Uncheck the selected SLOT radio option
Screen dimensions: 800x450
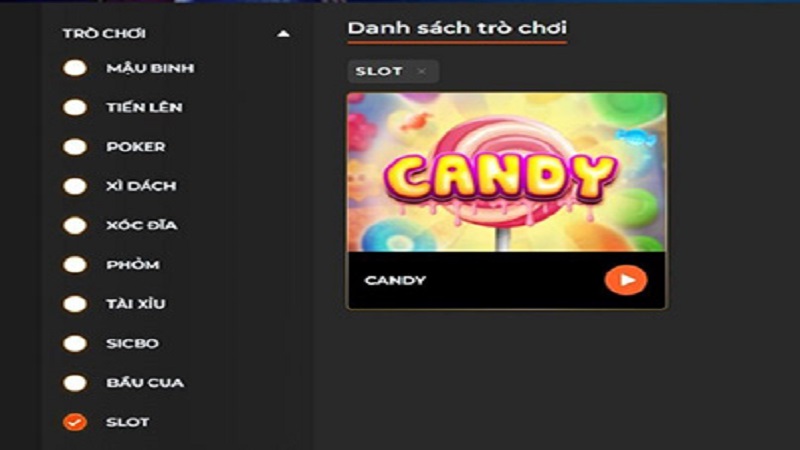[75, 422]
